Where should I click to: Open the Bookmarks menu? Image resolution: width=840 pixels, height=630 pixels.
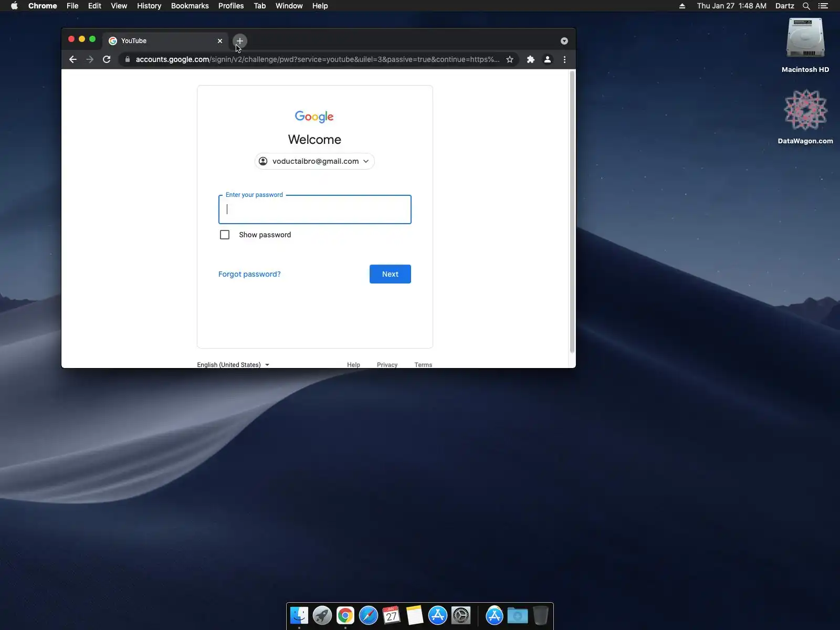tap(190, 6)
